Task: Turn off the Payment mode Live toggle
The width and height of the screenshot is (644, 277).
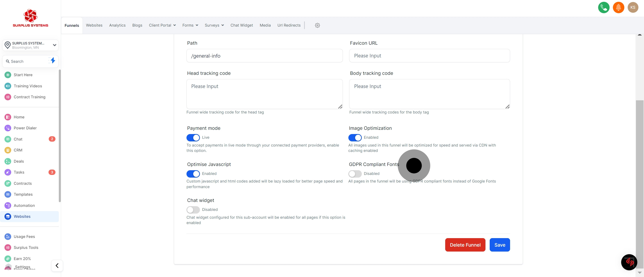Action: coord(193,138)
